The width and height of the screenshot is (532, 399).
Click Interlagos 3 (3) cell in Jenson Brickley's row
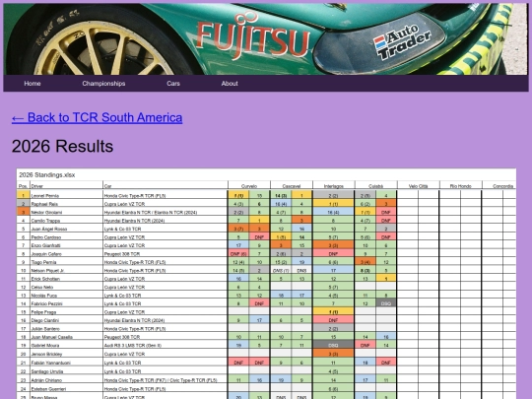333,354
